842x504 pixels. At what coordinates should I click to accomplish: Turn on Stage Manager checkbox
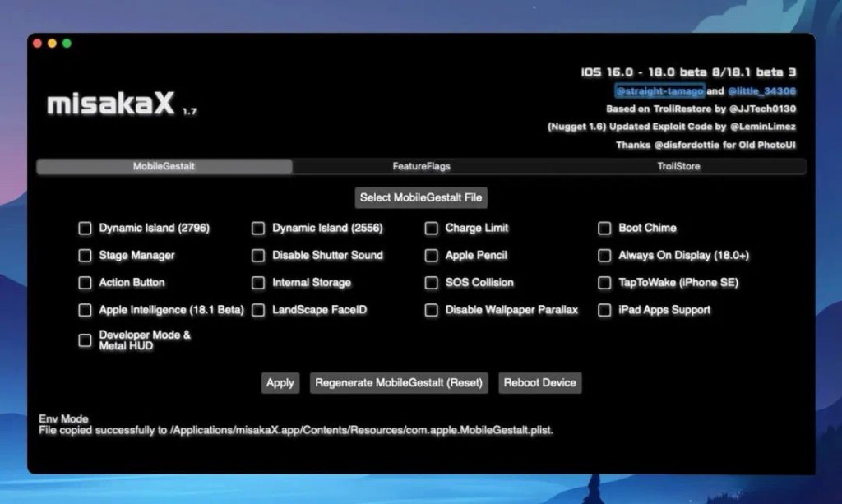(x=85, y=256)
